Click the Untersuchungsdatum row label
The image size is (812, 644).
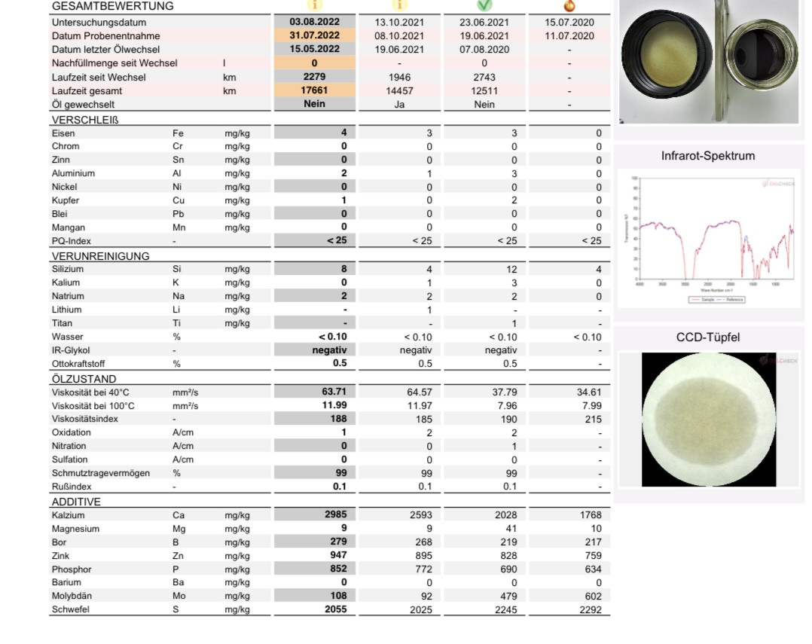[99, 23]
